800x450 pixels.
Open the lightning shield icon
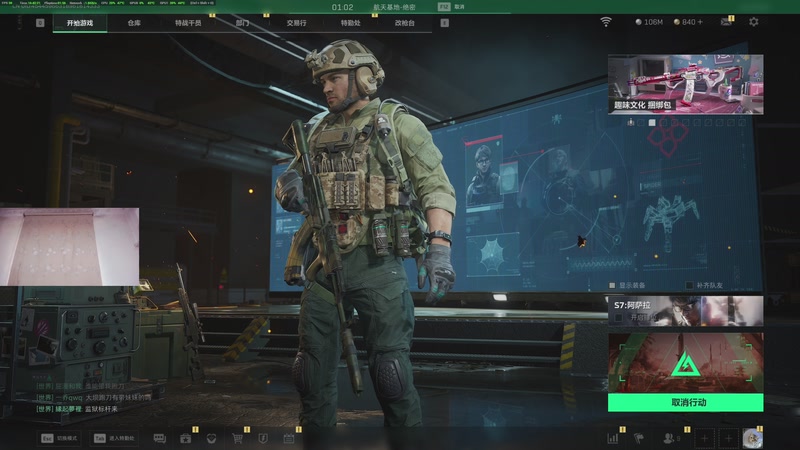[x=263, y=438]
